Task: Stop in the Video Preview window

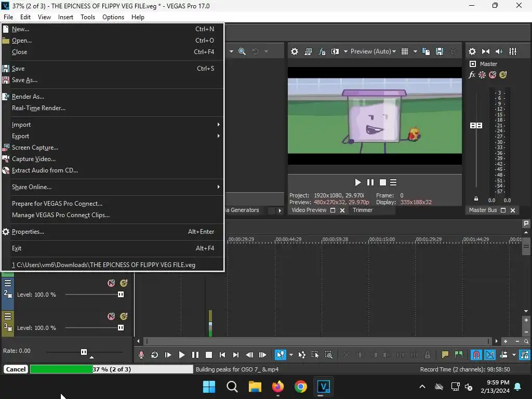Action: [x=383, y=182]
